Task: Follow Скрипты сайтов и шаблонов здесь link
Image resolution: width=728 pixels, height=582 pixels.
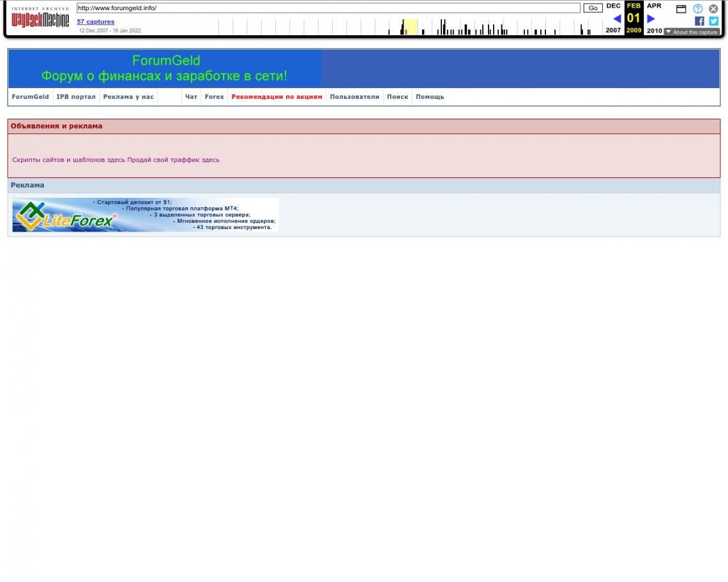Action: 69,160
